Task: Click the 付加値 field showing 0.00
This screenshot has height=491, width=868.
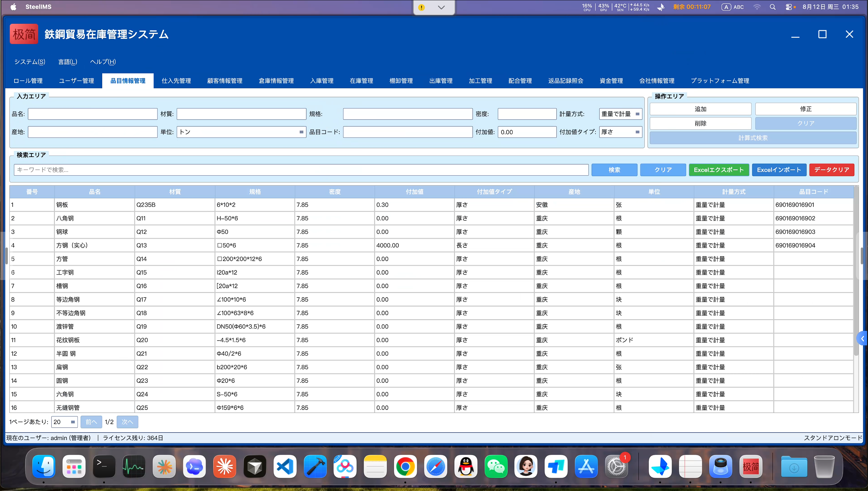Action: 527,132
